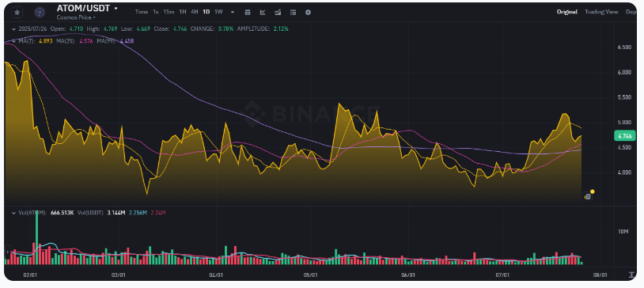Screen dimensions: 644x288
Task: Click the Cosmos ATOM coin logo
Action: tap(40, 13)
